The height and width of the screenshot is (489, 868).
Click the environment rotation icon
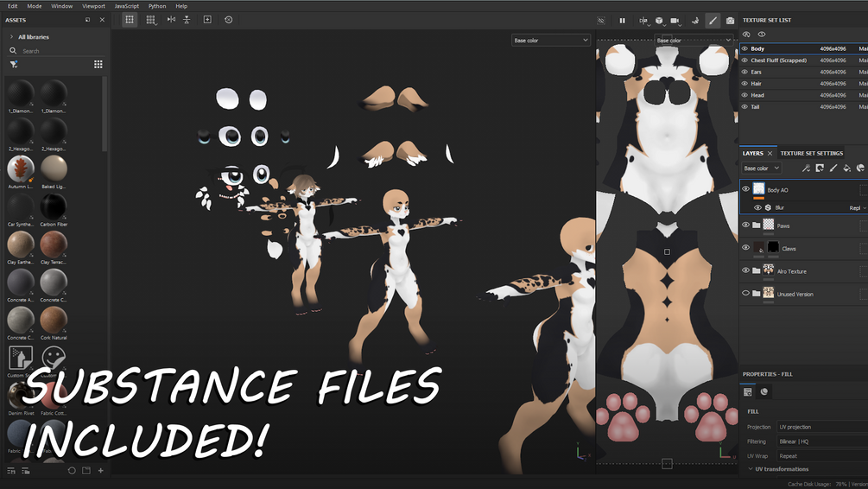(695, 21)
